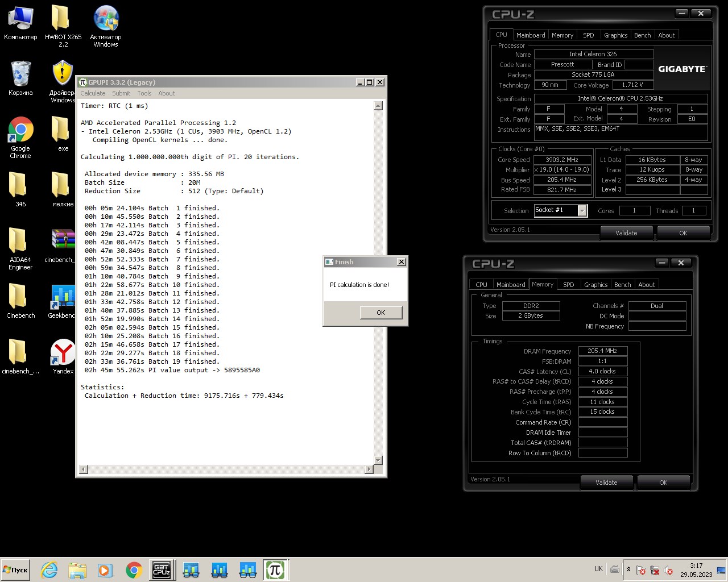Viewport: 728px width, 582px height.
Task: Click OK in CPU-Z processor window
Action: pyautogui.click(x=683, y=233)
